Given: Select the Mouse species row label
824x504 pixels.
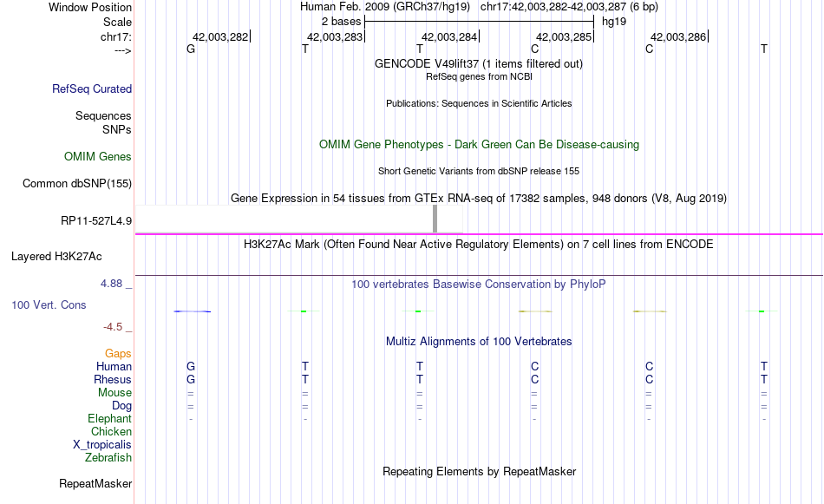Looking at the screenshot, I should tap(114, 393).
